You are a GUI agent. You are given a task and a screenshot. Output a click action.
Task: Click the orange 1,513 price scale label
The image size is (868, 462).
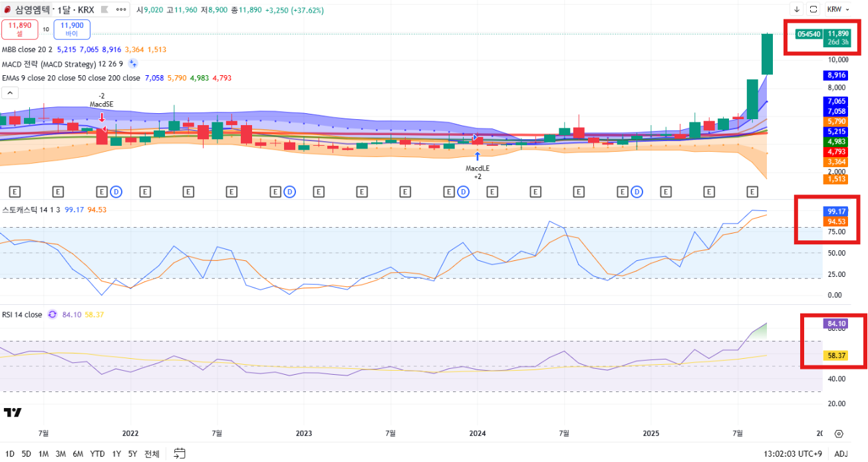point(837,179)
